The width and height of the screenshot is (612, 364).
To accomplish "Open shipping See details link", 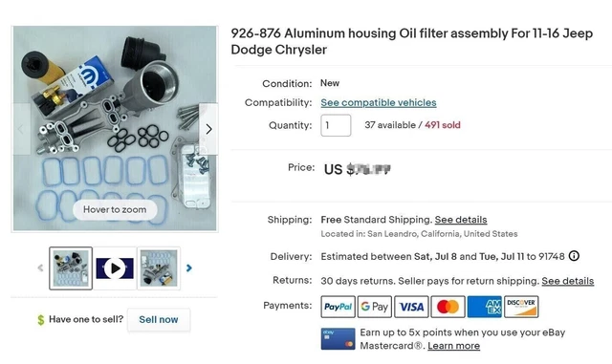I will click(x=461, y=220).
